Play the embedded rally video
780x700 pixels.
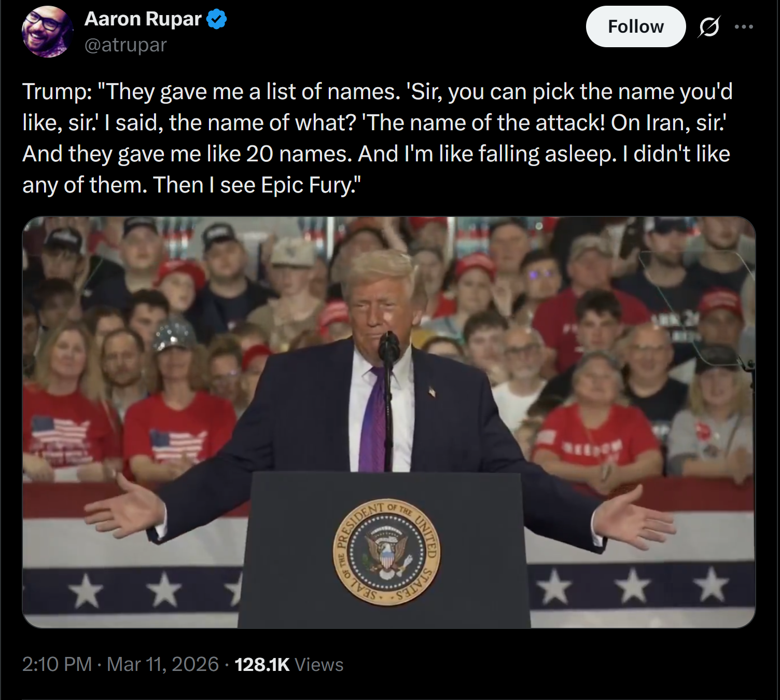389,422
